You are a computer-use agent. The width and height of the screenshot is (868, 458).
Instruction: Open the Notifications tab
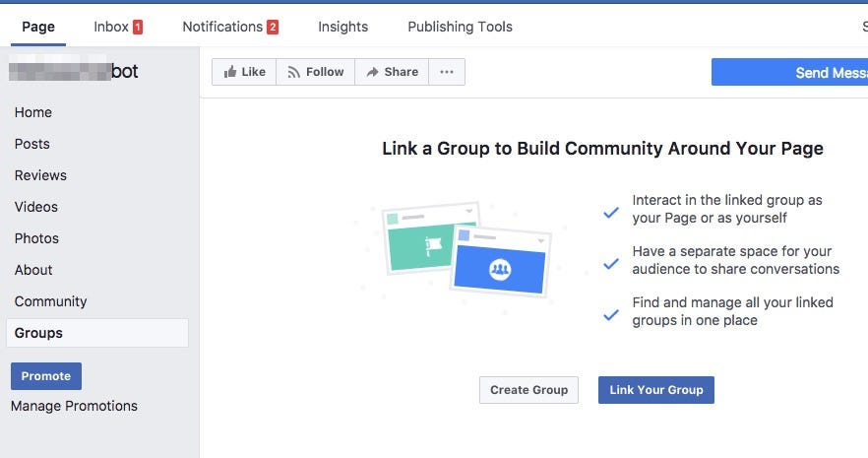pyautogui.click(x=230, y=27)
